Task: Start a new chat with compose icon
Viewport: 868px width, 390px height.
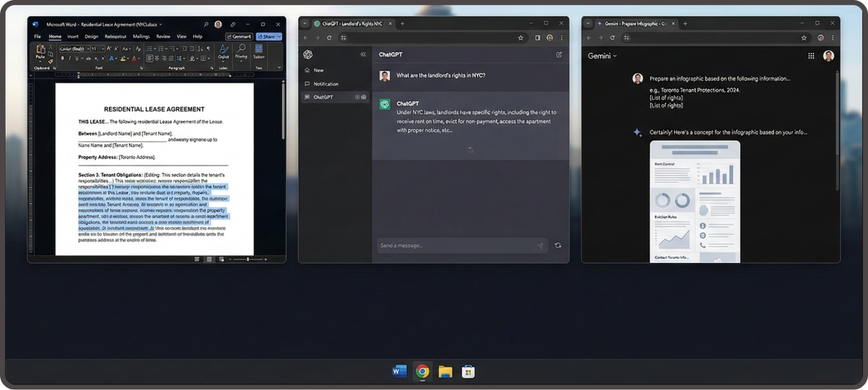Action: point(559,54)
